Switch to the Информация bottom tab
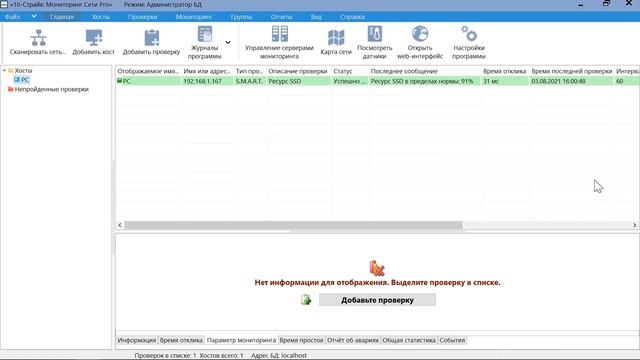The image size is (640, 360). (137, 340)
